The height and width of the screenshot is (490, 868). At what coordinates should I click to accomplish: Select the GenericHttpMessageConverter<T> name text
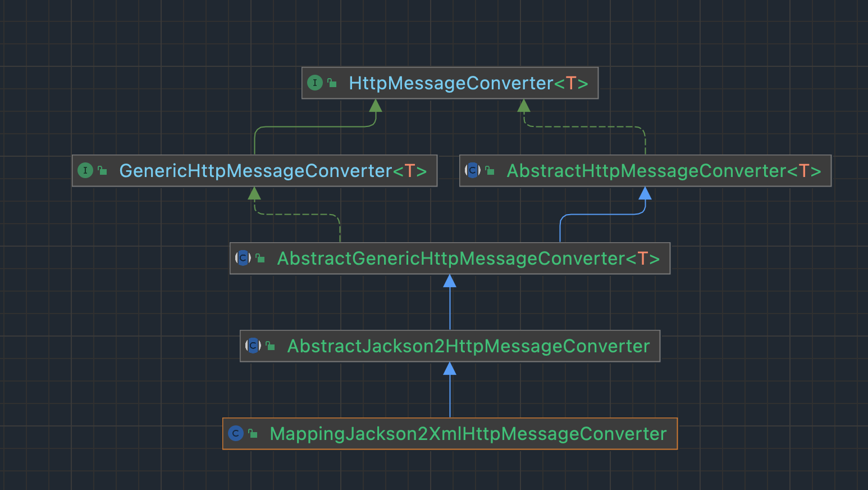tap(273, 171)
